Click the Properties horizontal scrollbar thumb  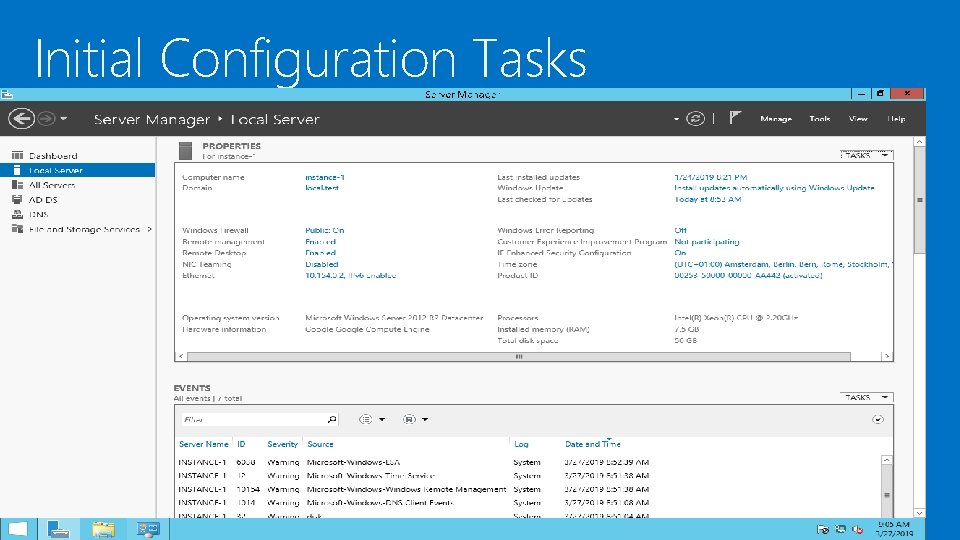point(519,356)
